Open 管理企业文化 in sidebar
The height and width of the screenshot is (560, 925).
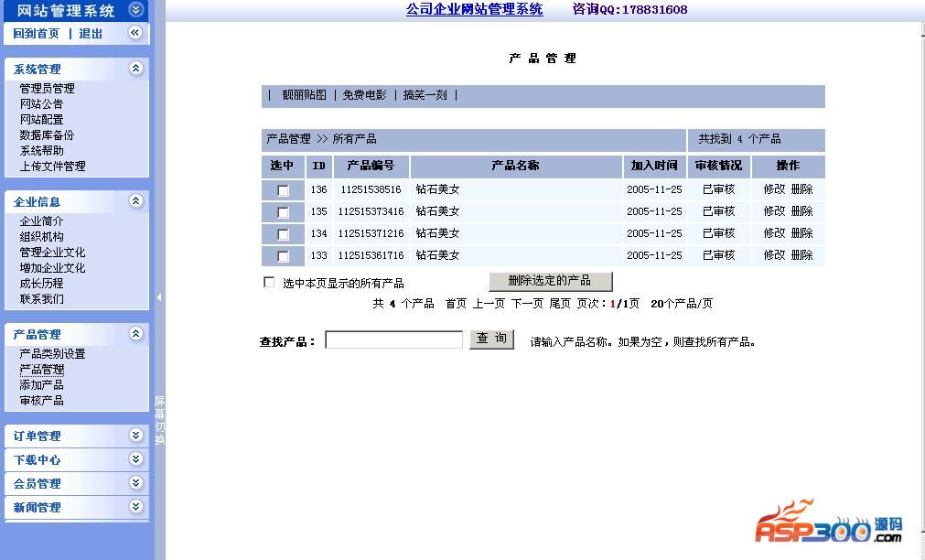(x=52, y=253)
